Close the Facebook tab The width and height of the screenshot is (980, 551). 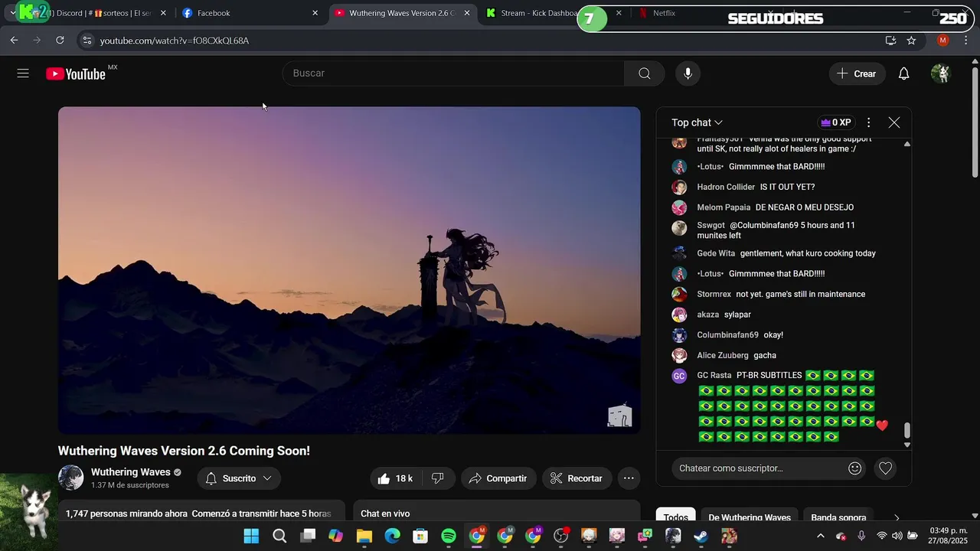315,13
